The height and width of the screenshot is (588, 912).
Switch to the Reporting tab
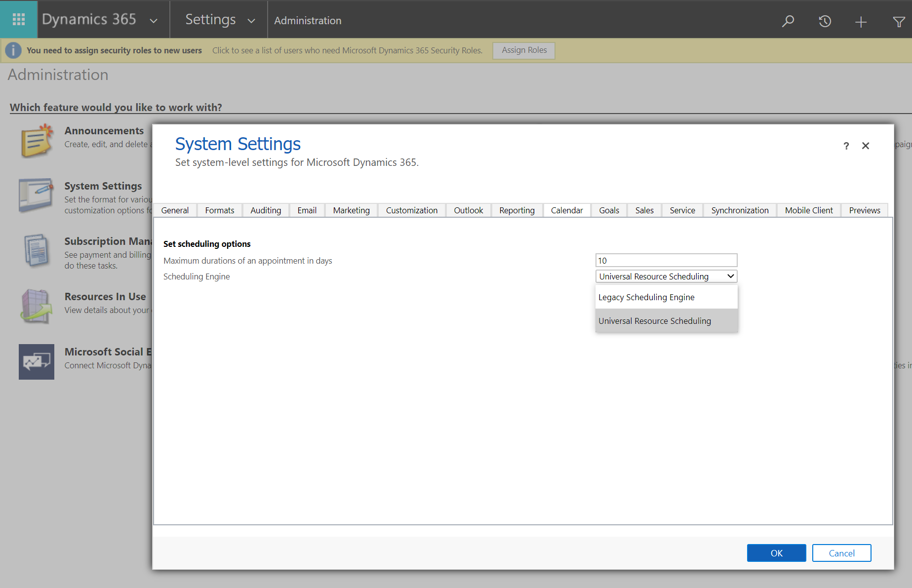(517, 210)
